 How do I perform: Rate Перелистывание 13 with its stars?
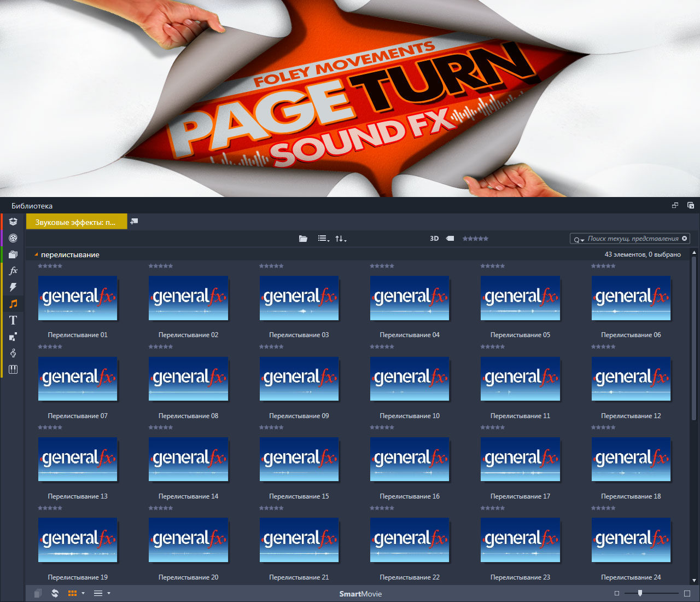point(50,427)
